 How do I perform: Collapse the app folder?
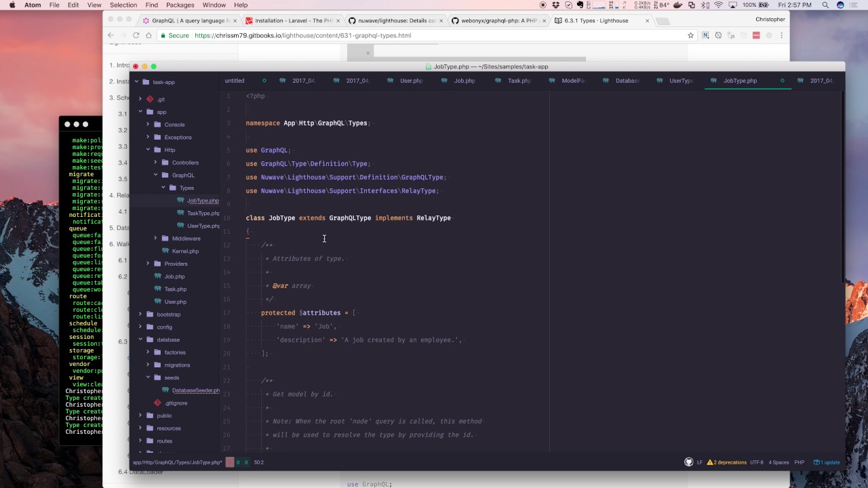[140, 112]
